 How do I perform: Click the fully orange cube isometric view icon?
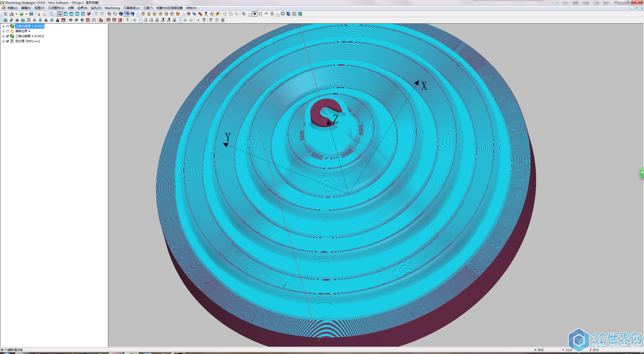click(x=178, y=14)
